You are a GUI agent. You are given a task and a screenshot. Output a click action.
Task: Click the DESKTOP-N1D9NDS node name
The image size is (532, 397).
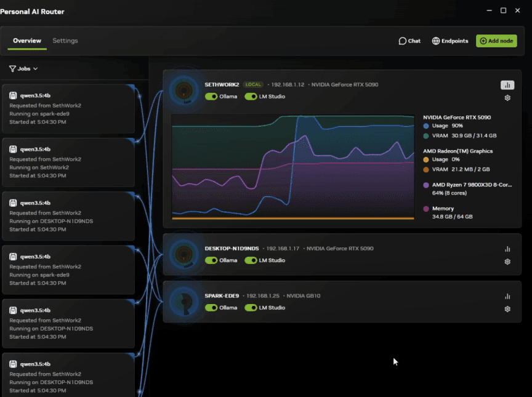coord(232,249)
